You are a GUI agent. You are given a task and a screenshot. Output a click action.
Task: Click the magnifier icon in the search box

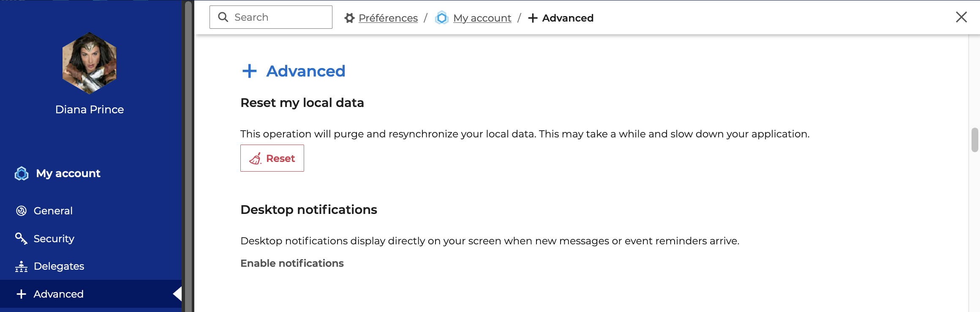(223, 17)
